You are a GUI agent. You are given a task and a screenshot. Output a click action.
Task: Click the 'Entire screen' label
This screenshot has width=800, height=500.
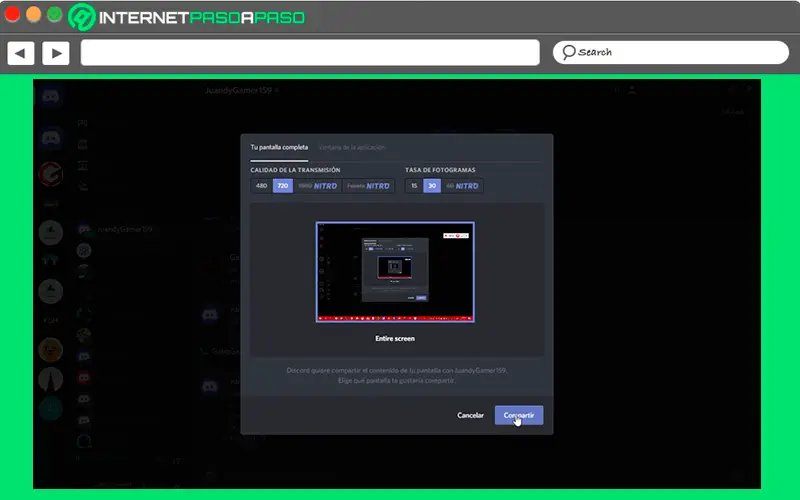click(x=395, y=338)
